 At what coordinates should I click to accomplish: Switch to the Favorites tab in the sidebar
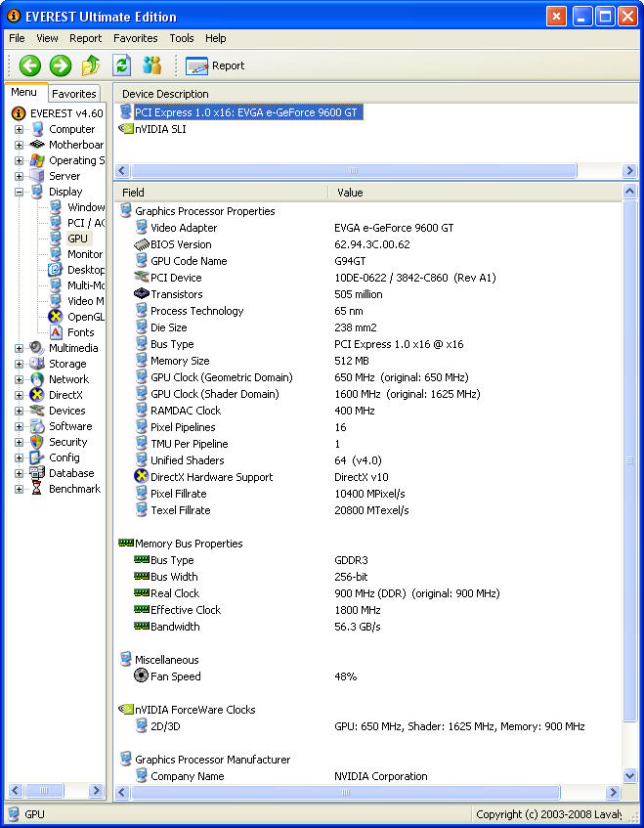[74, 94]
